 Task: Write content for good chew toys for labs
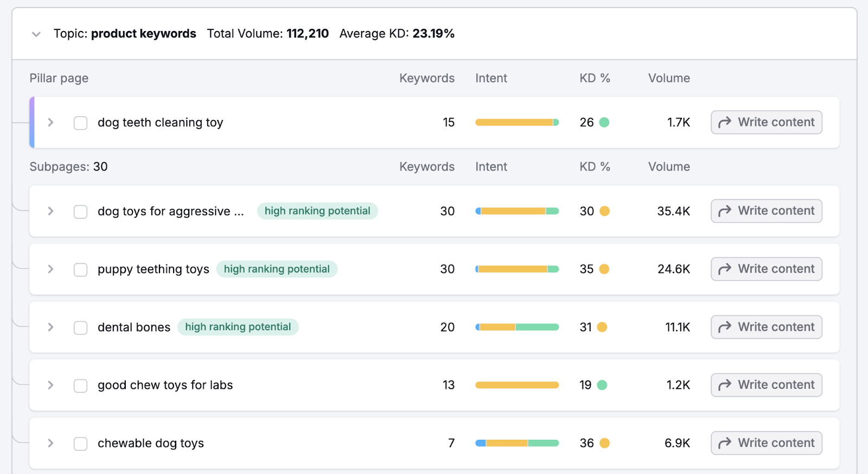click(767, 385)
